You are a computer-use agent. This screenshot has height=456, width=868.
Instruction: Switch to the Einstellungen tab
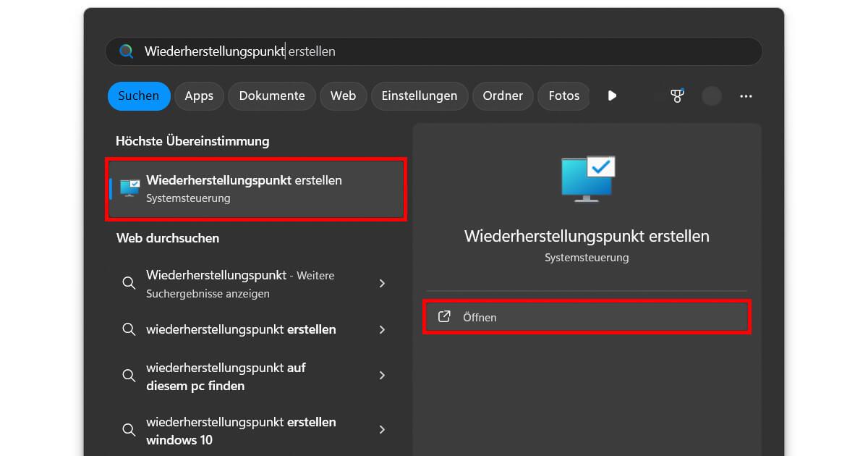(x=420, y=96)
